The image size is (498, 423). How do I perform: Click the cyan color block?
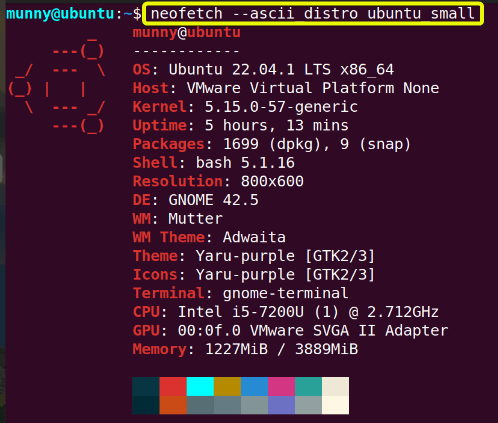200,386
